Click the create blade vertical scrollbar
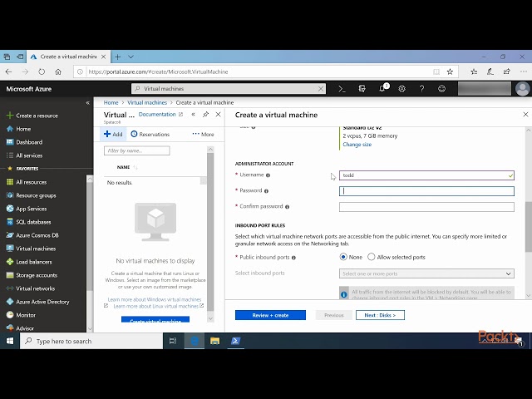The image size is (532, 399). click(529, 227)
